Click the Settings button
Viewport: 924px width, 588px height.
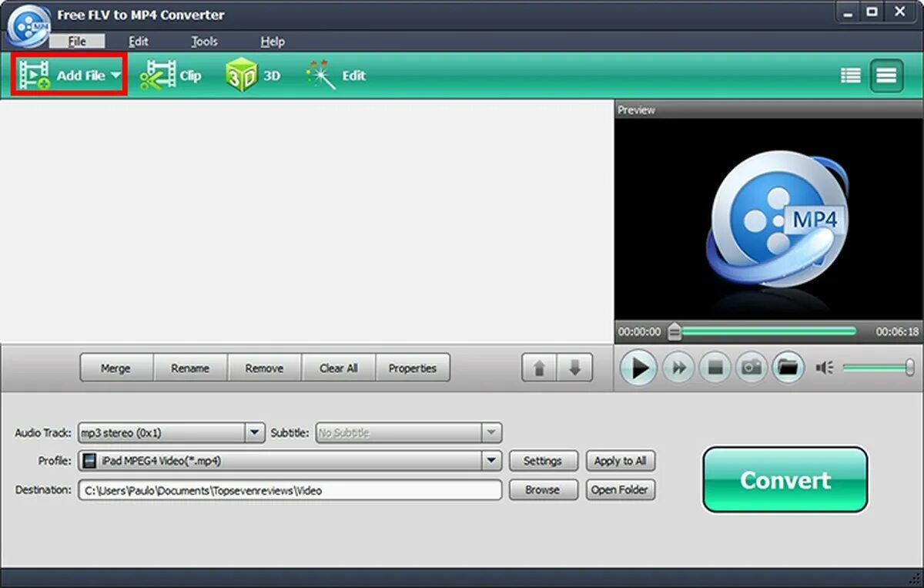tap(543, 461)
